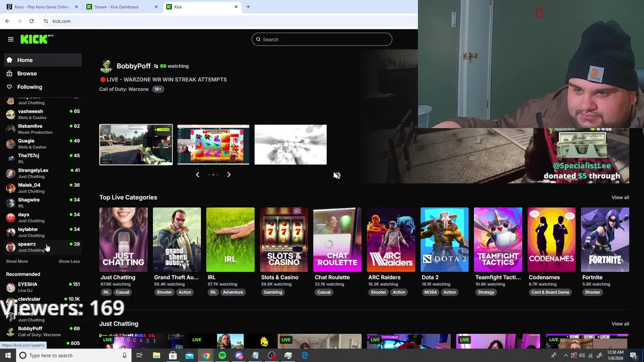644x362 pixels.
Task: Click into the Kick search field
Action: click(x=322, y=39)
